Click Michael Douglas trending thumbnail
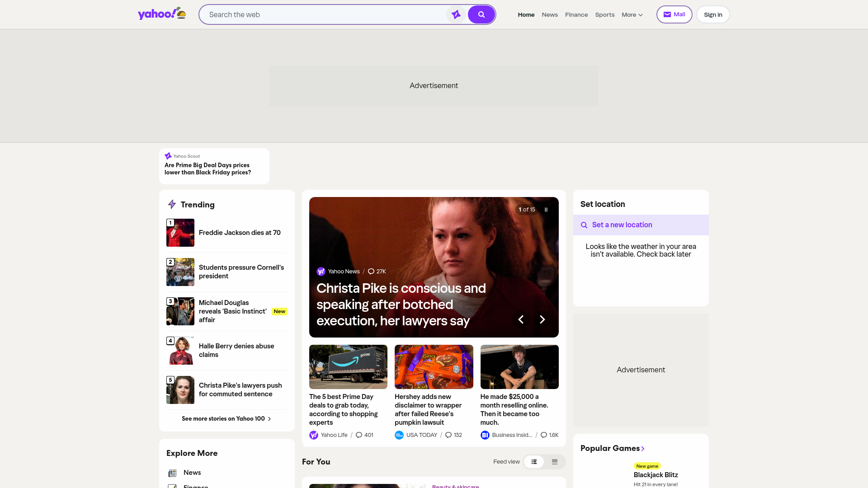 pyautogui.click(x=180, y=311)
